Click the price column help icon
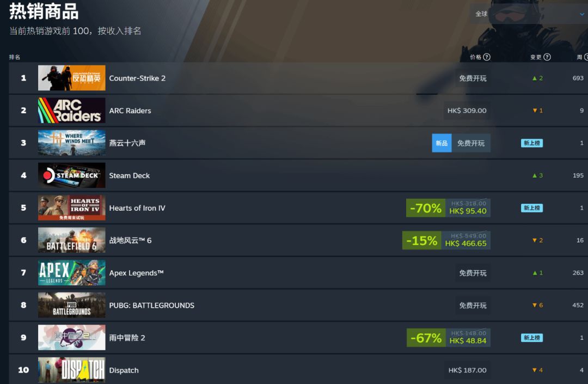588x384 pixels. [486, 57]
